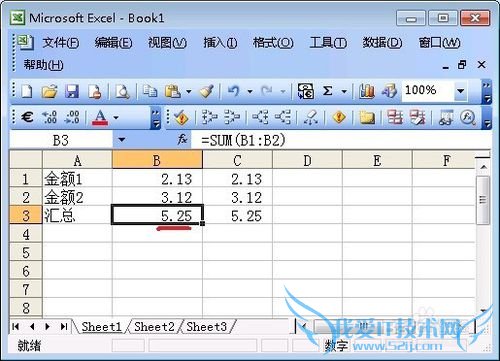Remove precedent arrows
The image size is (500, 361).
[232, 117]
